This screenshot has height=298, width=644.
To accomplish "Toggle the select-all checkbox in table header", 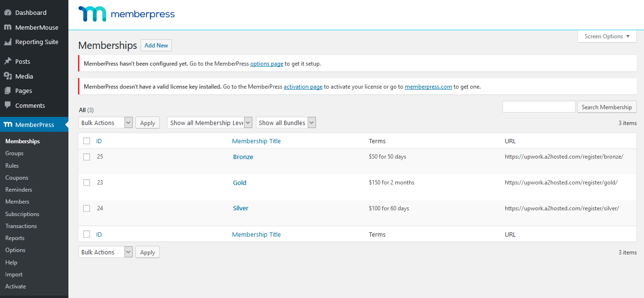I will 87,141.
